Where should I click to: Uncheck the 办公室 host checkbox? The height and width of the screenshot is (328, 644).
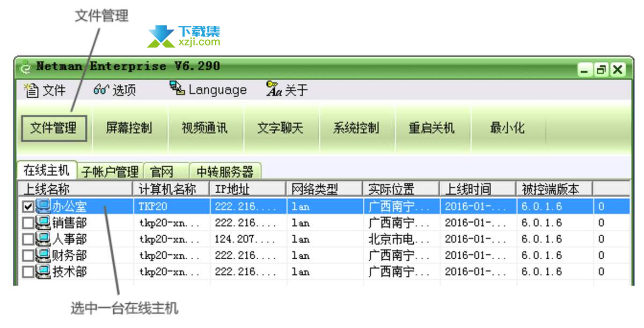pos(28,207)
